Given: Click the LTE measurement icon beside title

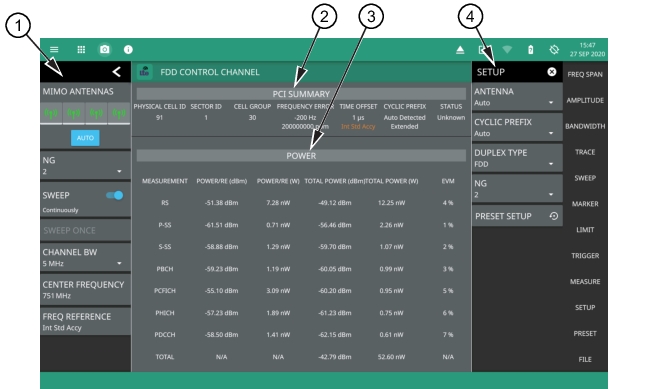Looking at the screenshot, I should [x=145, y=72].
